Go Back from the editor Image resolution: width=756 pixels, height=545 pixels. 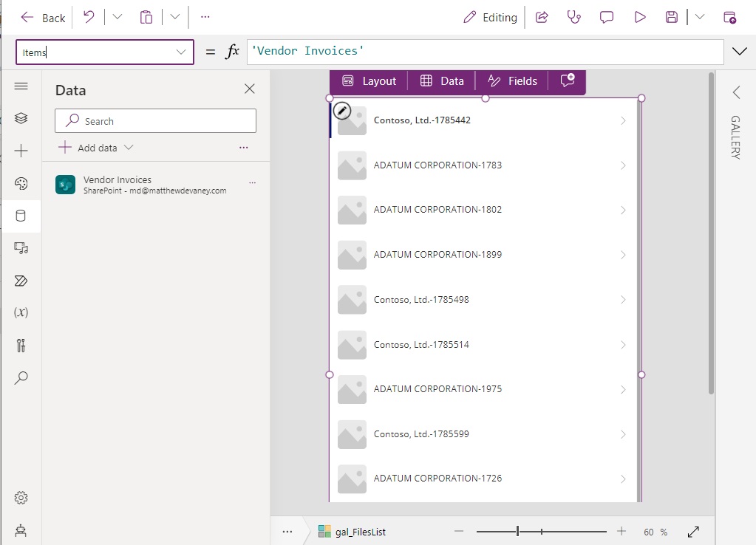[43, 18]
